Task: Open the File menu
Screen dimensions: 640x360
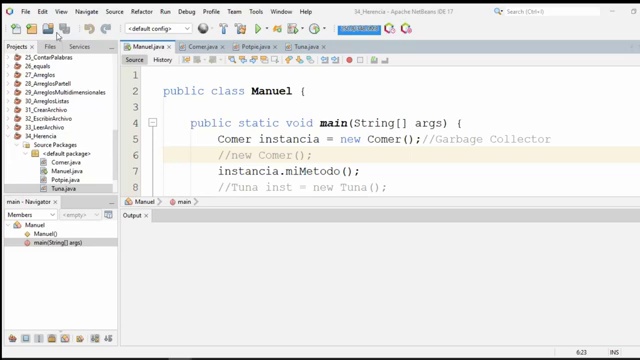Action: [x=26, y=12]
